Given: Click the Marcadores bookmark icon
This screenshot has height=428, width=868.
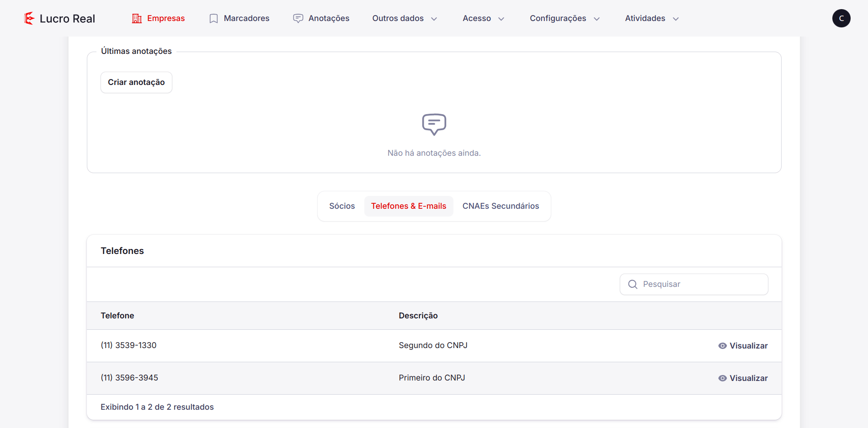Looking at the screenshot, I should [x=213, y=18].
